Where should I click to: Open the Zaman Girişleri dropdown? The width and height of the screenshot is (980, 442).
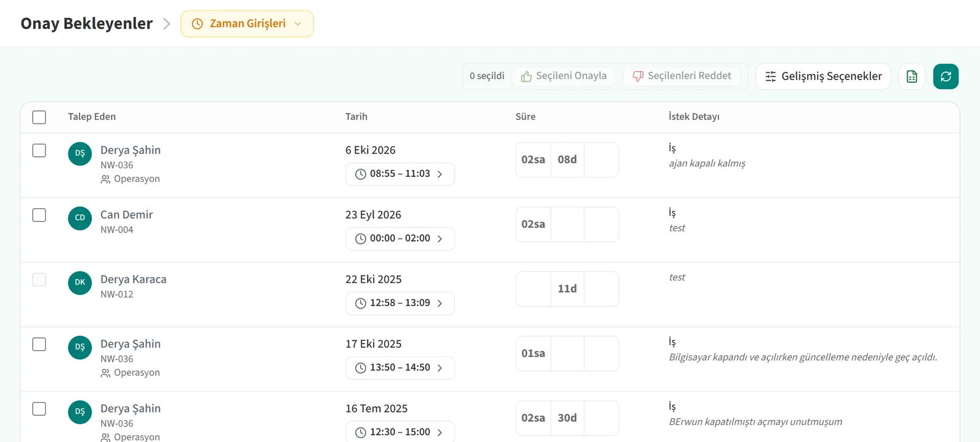247,24
